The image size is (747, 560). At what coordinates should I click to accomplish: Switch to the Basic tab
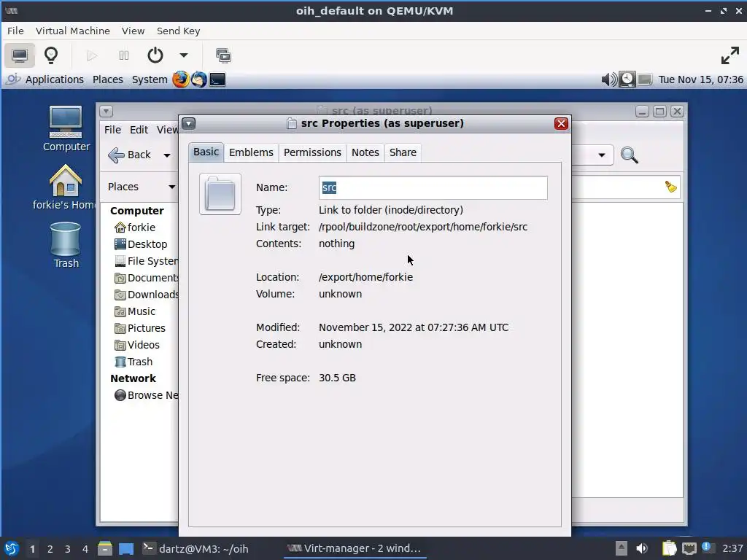pyautogui.click(x=206, y=152)
